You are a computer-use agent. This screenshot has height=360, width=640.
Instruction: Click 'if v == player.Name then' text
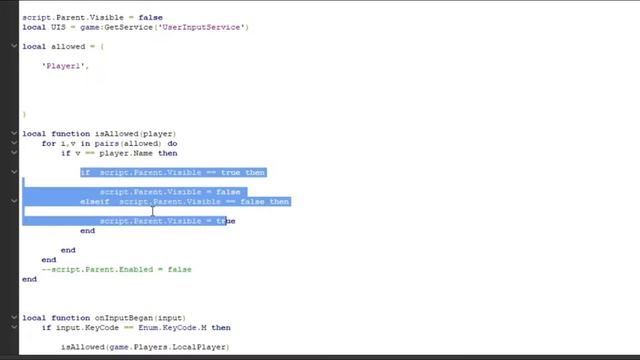click(119, 153)
